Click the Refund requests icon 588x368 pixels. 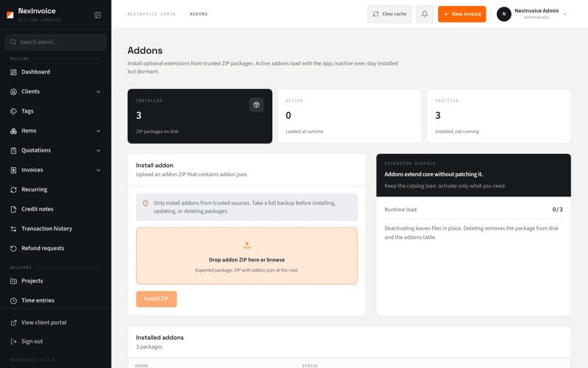13,248
